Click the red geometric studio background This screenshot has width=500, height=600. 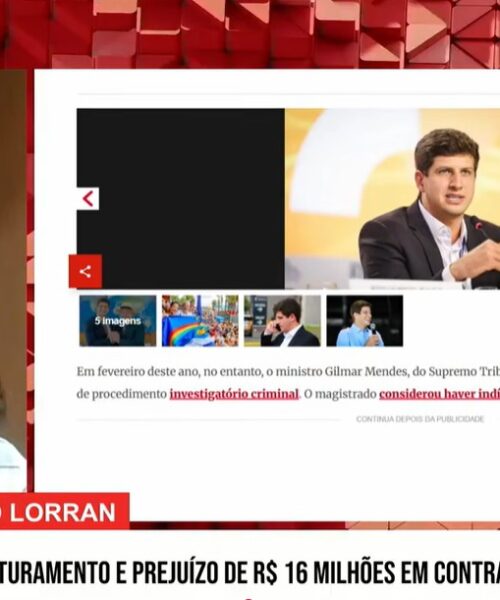pos(250,34)
